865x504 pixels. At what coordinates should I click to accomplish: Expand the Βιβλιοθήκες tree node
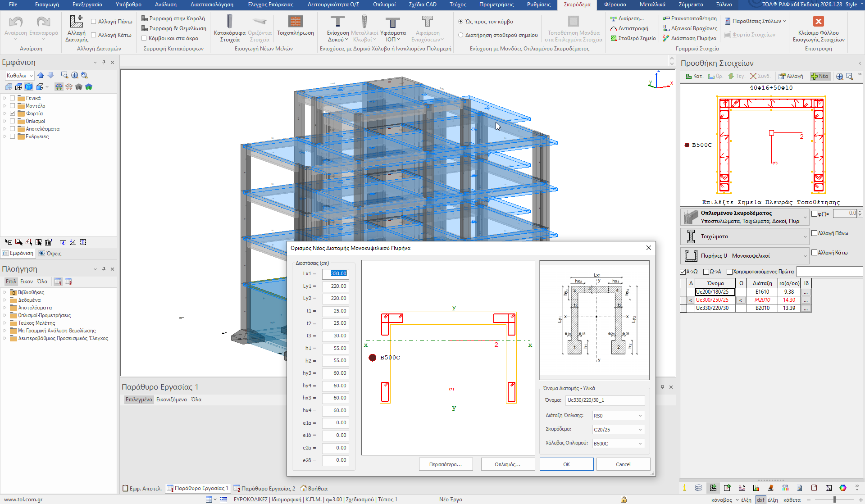point(5,292)
